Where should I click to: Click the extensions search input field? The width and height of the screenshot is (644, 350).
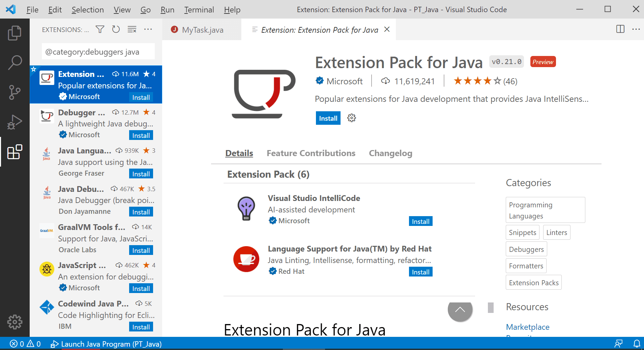coord(98,52)
